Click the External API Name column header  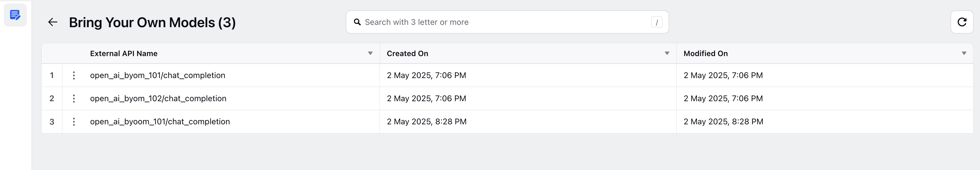(x=124, y=54)
